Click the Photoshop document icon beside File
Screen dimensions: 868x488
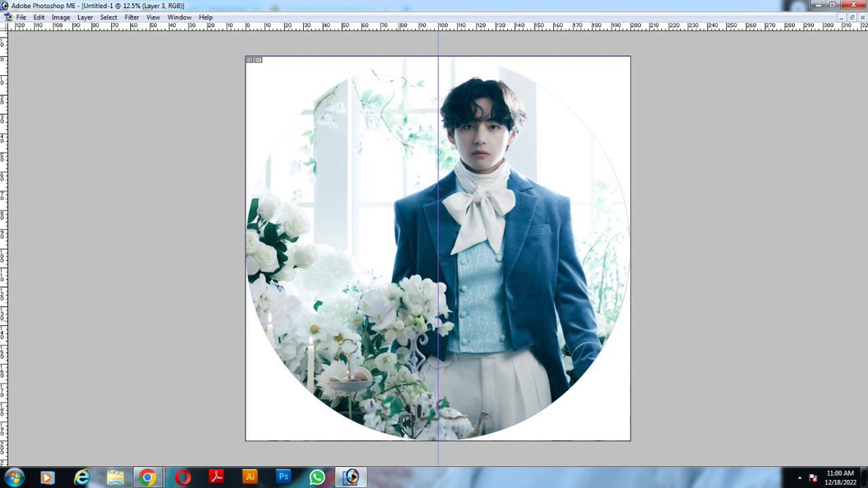tap(7, 17)
